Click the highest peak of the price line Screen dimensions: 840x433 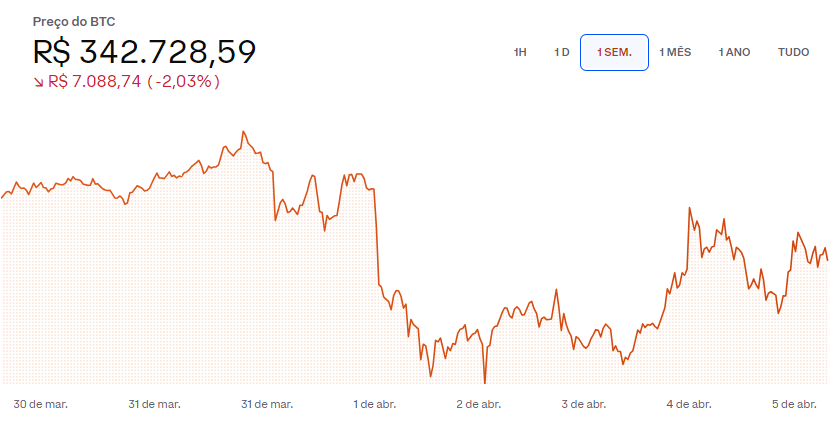point(243,131)
